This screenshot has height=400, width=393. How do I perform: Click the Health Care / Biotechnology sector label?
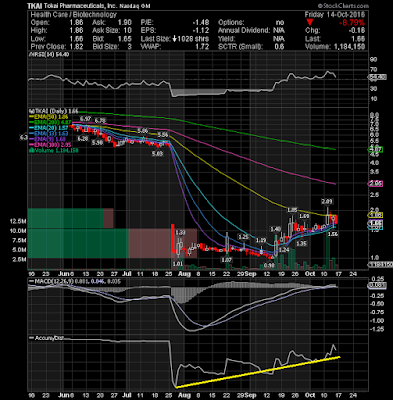click(x=74, y=15)
